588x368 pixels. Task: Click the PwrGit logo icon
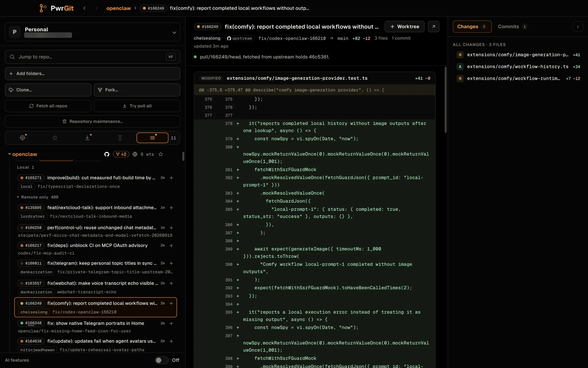click(x=43, y=8)
